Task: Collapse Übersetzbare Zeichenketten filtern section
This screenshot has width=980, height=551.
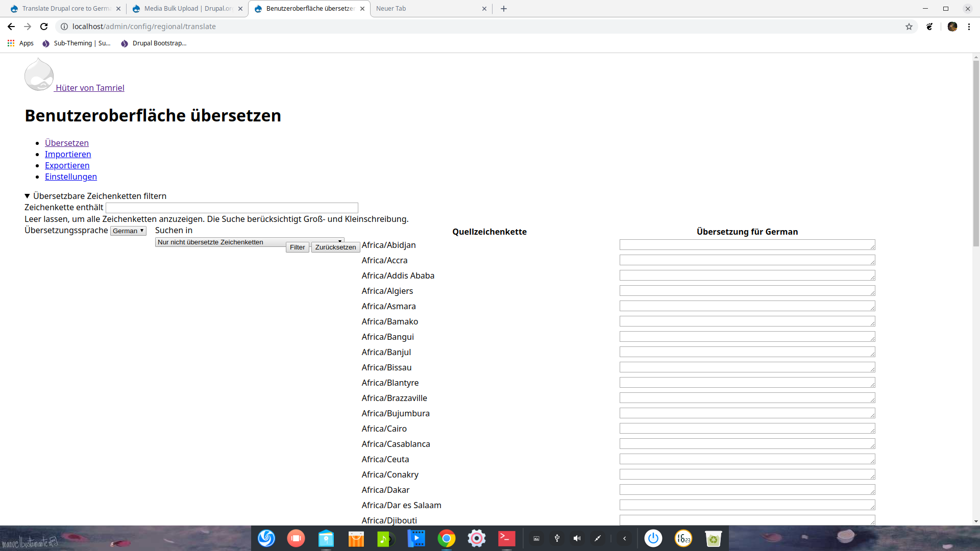Action: pyautogui.click(x=28, y=196)
